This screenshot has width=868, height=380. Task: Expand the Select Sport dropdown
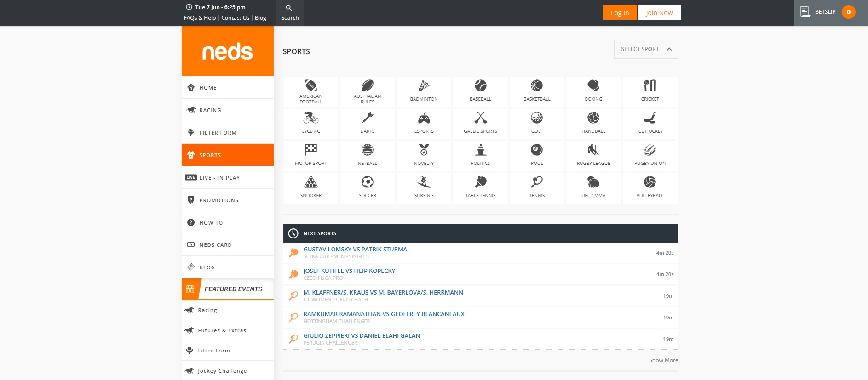tap(646, 49)
